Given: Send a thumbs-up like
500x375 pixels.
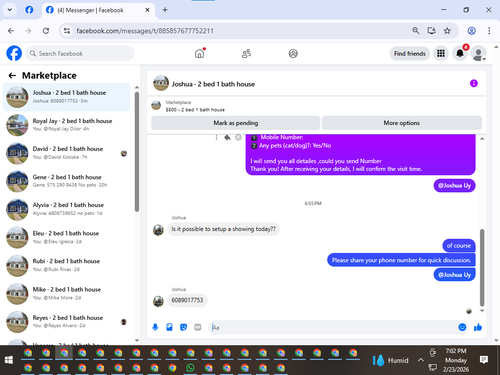Looking at the screenshot, I should 478,327.
